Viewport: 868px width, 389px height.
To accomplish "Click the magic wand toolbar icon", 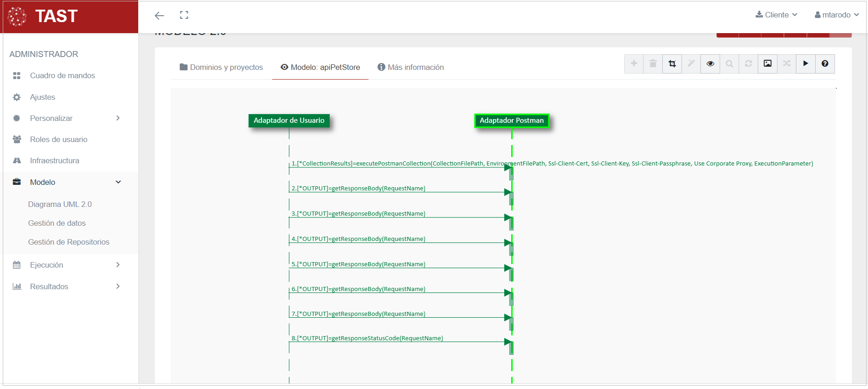I will [x=691, y=64].
